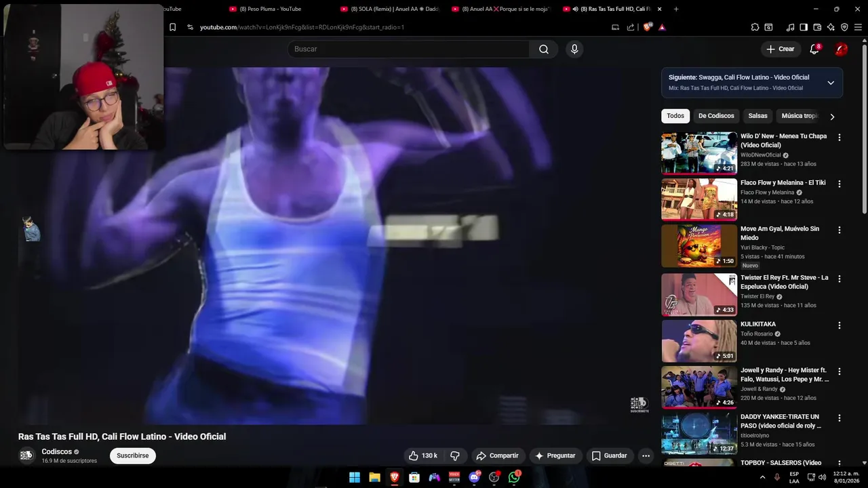Click the Crear button

(780, 49)
